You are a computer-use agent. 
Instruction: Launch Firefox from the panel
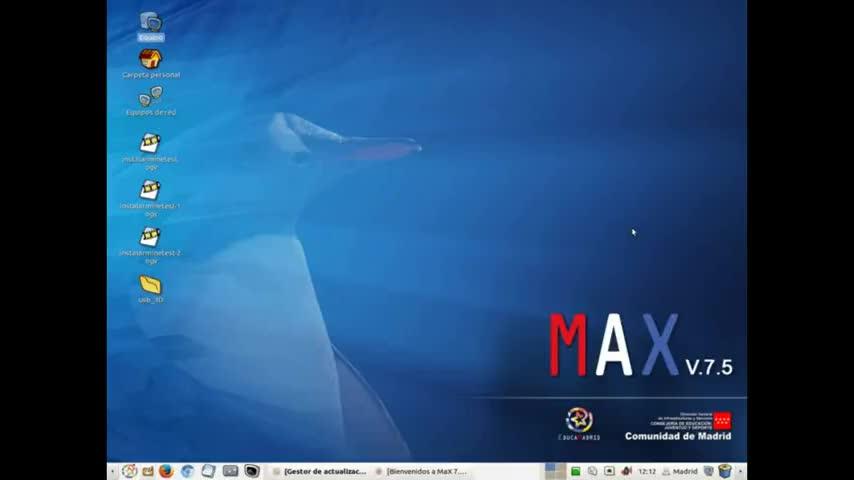166,471
